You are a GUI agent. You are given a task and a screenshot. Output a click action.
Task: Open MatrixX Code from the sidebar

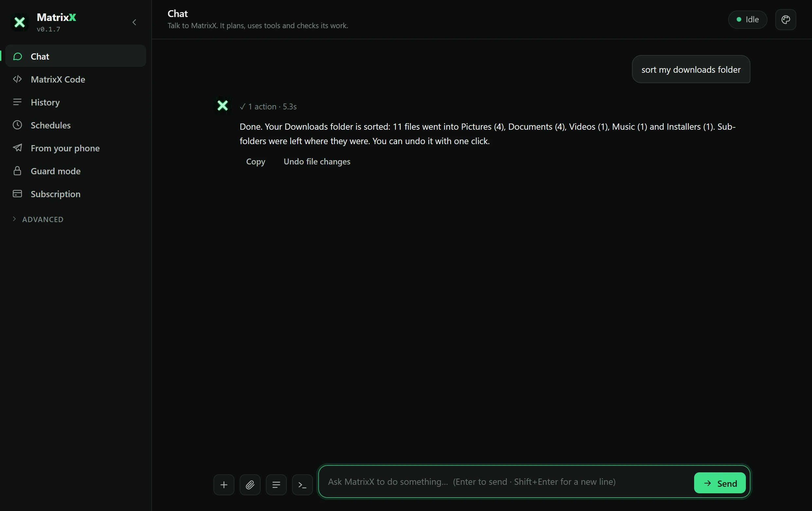[76, 79]
